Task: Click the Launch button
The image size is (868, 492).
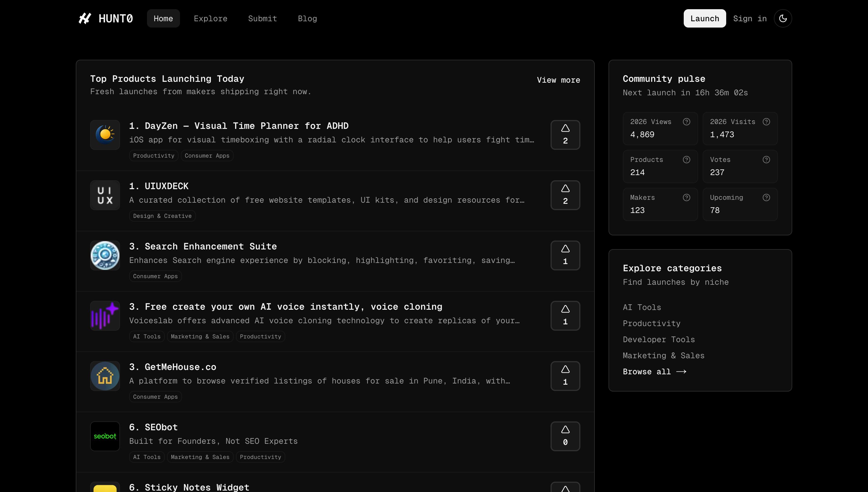Action: click(704, 18)
